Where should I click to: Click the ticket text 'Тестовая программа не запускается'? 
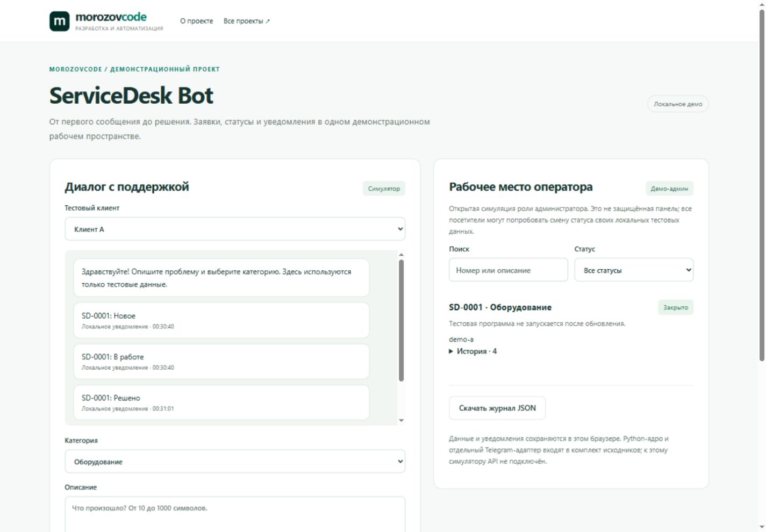pyautogui.click(x=537, y=324)
